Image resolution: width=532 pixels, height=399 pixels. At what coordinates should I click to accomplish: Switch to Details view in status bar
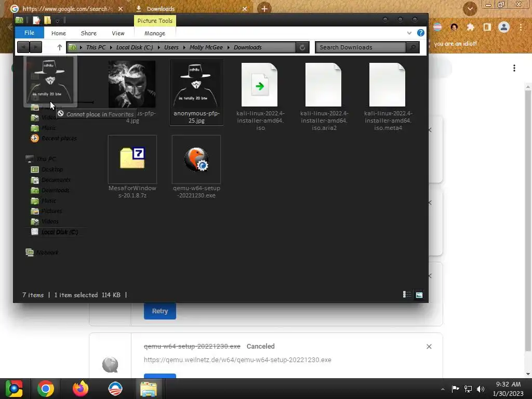point(406,295)
